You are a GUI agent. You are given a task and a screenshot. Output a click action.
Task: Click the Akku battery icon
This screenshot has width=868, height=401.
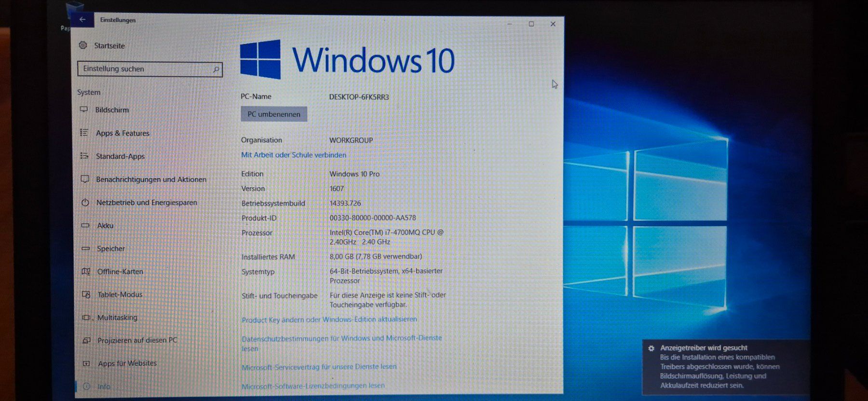tap(85, 225)
